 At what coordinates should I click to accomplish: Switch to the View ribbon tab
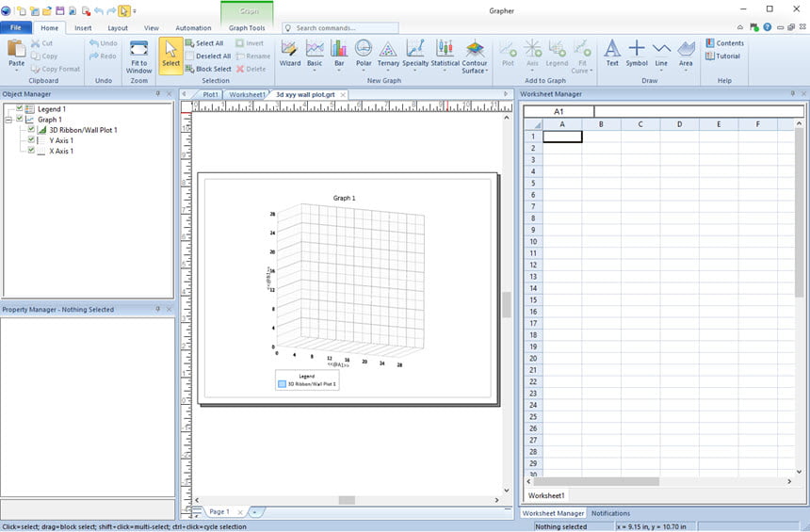click(x=152, y=28)
